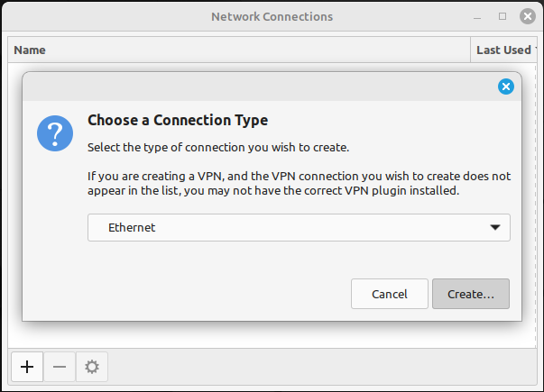The width and height of the screenshot is (544, 392).
Task: Sort connections by the Last Used column
Action: click(x=504, y=50)
